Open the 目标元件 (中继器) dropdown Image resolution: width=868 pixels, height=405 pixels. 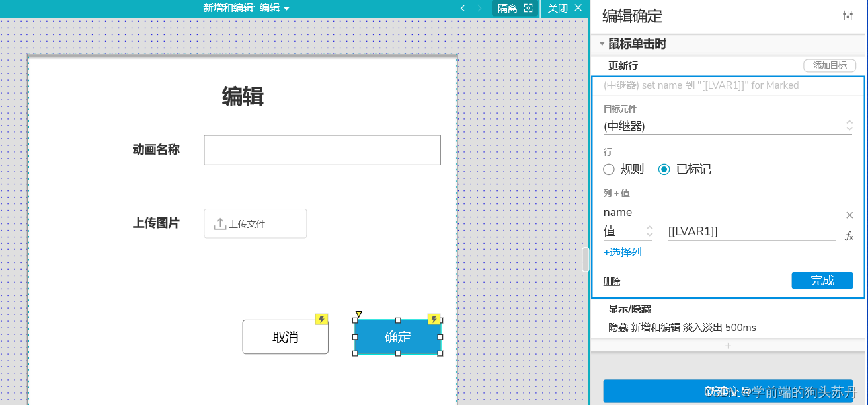pos(728,126)
